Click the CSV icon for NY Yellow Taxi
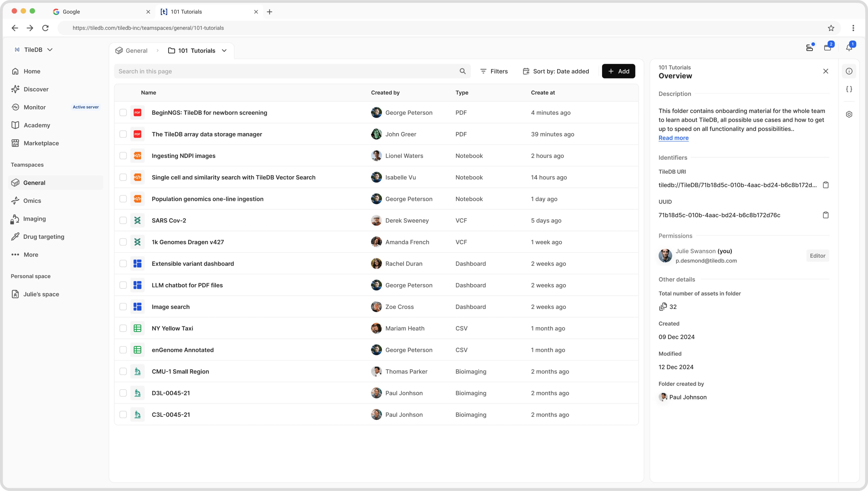The height and width of the screenshot is (491, 868). pos(137,329)
